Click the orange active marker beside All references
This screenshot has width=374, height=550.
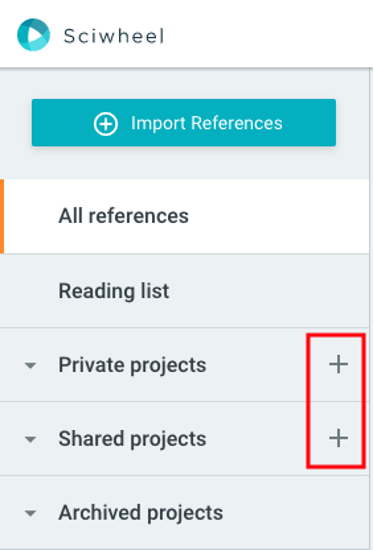coord(2,216)
